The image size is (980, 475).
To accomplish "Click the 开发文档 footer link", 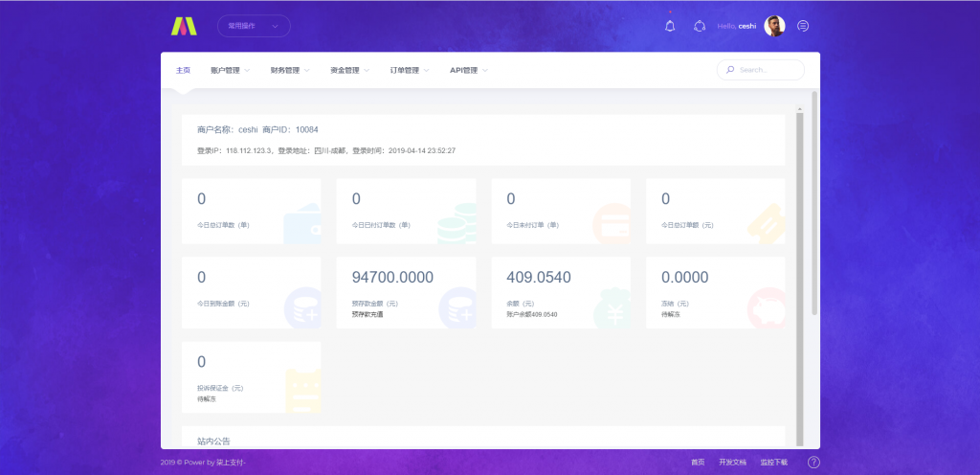I will coord(732,463).
